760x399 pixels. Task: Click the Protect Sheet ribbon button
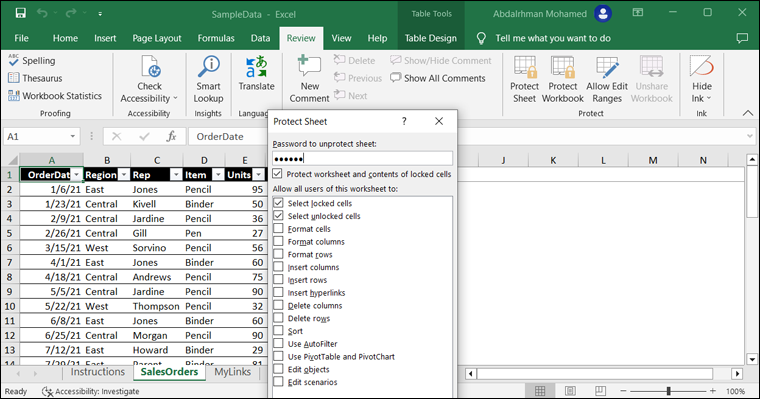pos(524,79)
